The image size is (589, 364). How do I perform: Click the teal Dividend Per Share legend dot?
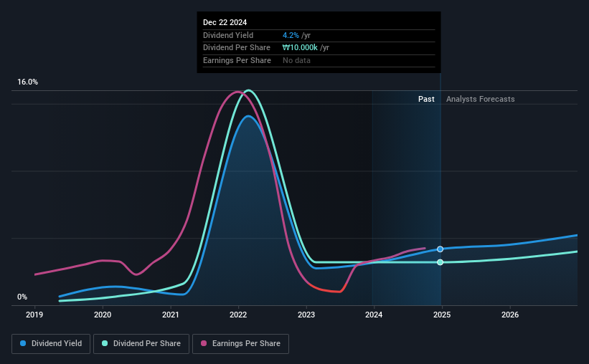pyautogui.click(x=105, y=343)
